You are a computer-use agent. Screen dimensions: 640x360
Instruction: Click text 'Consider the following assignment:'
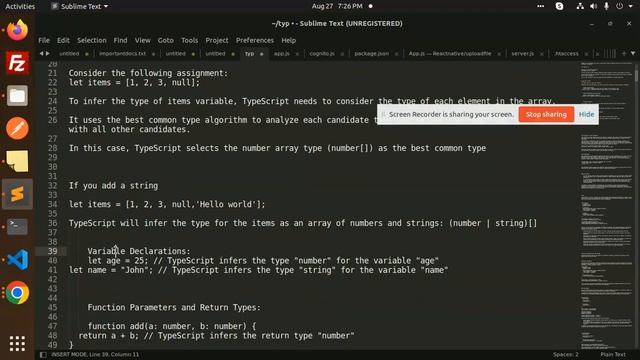(148, 73)
